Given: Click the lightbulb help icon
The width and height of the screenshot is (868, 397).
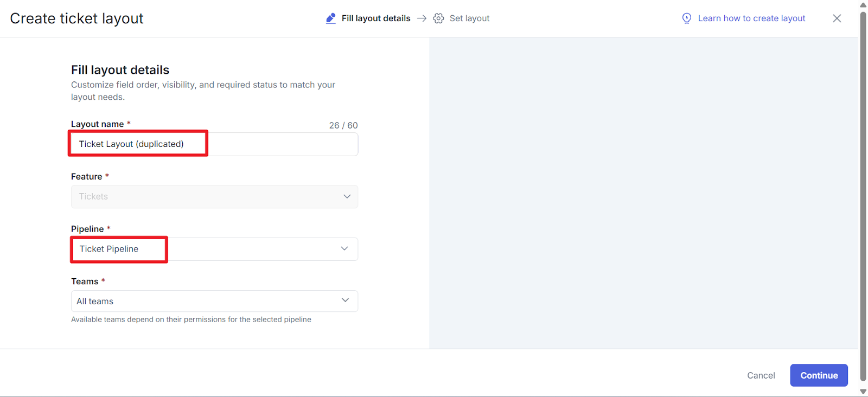Looking at the screenshot, I should 686,18.
